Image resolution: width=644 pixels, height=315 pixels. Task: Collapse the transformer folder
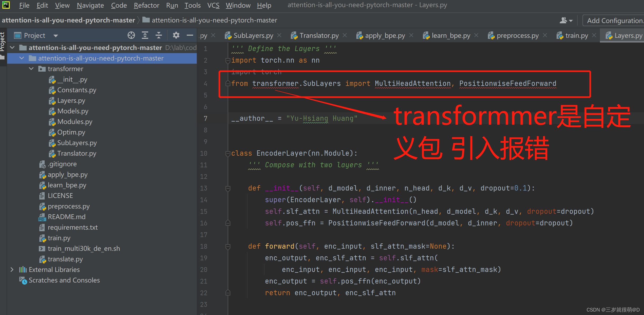pyautogui.click(x=31, y=69)
